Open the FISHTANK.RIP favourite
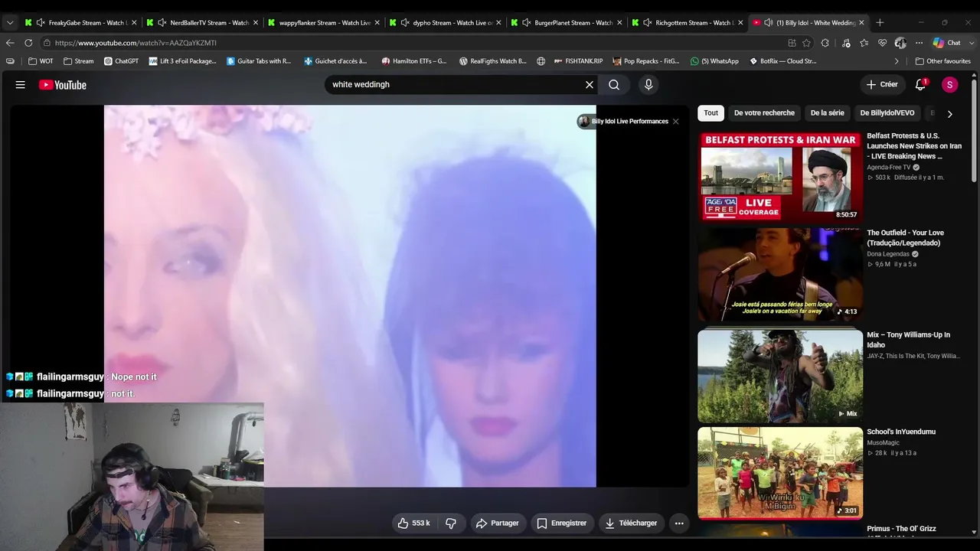 (x=578, y=61)
